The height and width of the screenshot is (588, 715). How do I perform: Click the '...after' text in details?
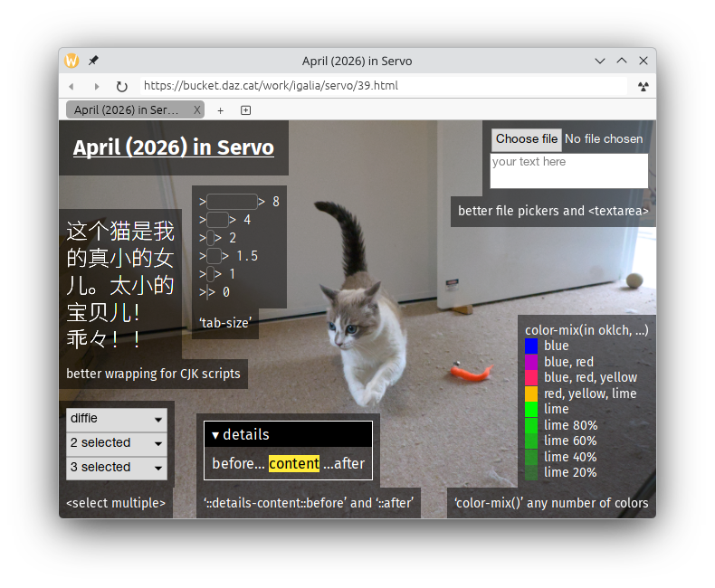point(344,463)
